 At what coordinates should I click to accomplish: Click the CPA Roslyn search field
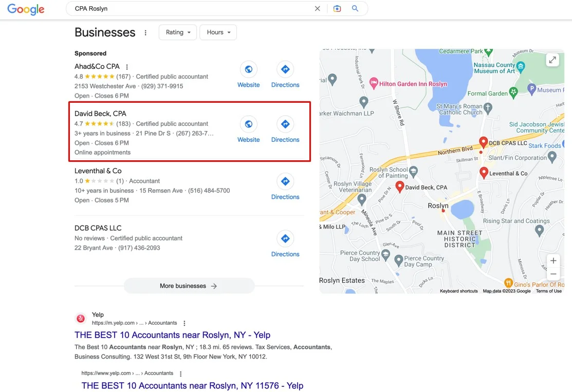coord(190,9)
